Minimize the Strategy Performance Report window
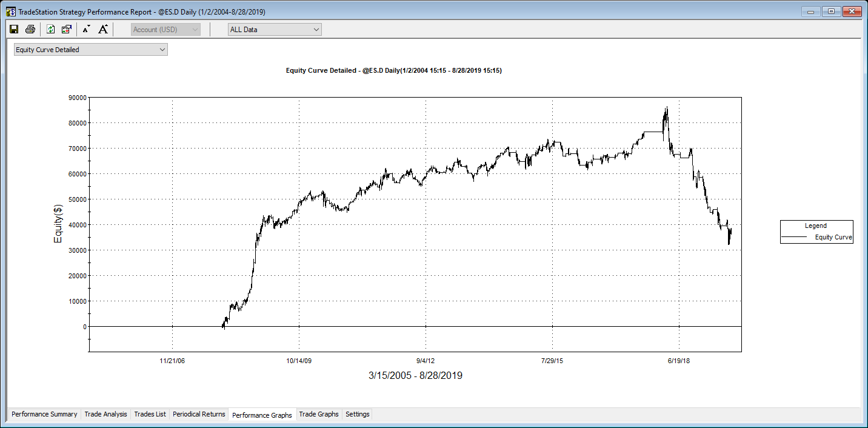The image size is (868, 428). coord(811,12)
